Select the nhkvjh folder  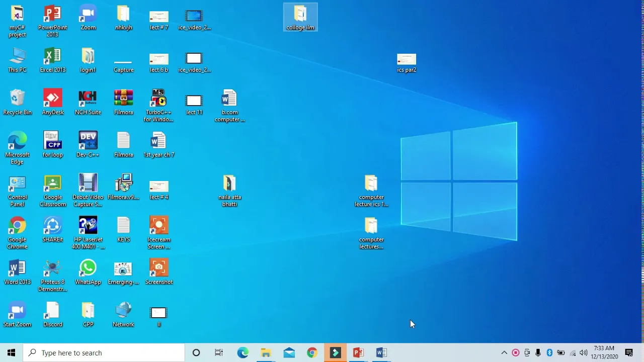123,18
